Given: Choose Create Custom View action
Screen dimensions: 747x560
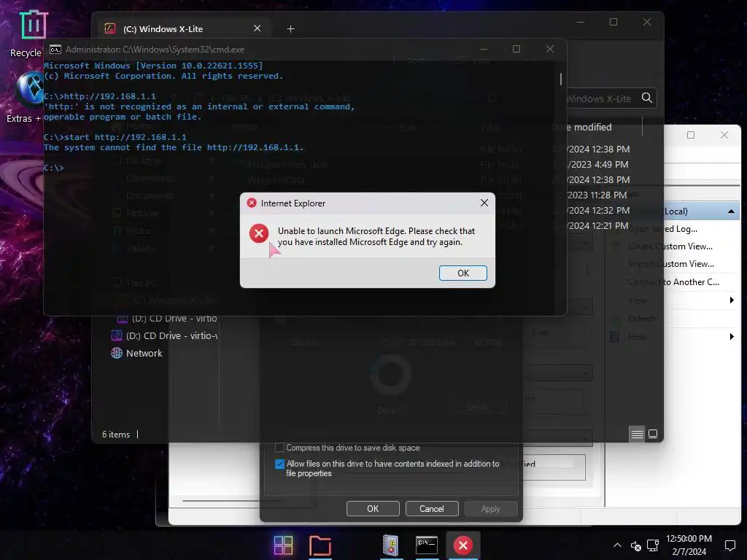Looking at the screenshot, I should pos(670,246).
